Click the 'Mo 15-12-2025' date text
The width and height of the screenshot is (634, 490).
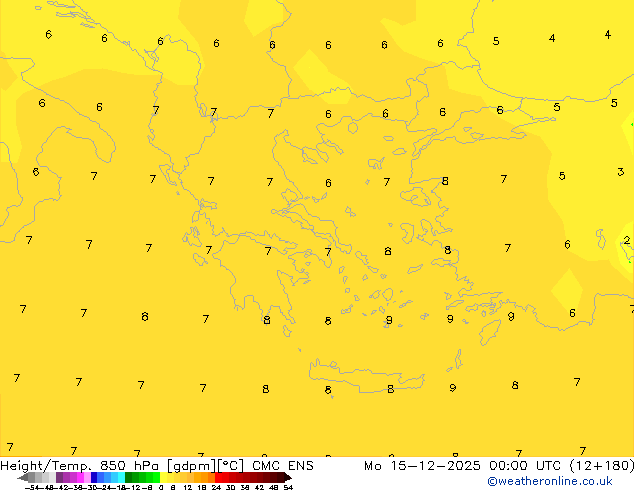(x=422, y=466)
